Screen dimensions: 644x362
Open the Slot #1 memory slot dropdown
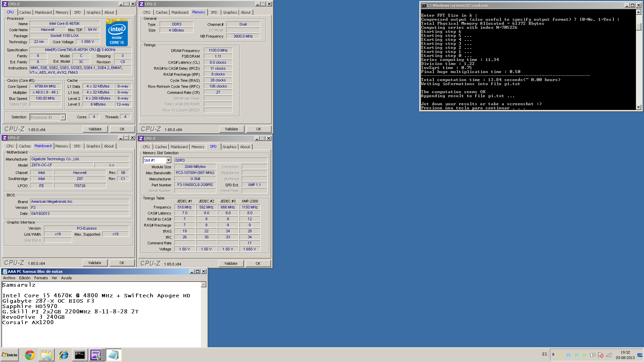click(168, 160)
